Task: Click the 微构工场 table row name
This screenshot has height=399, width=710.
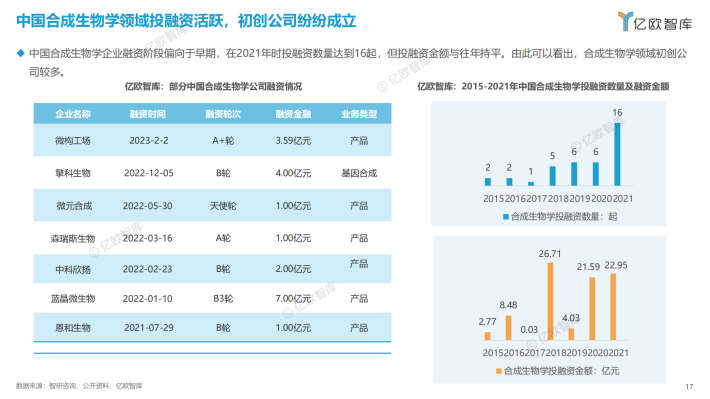Action: 73,141
